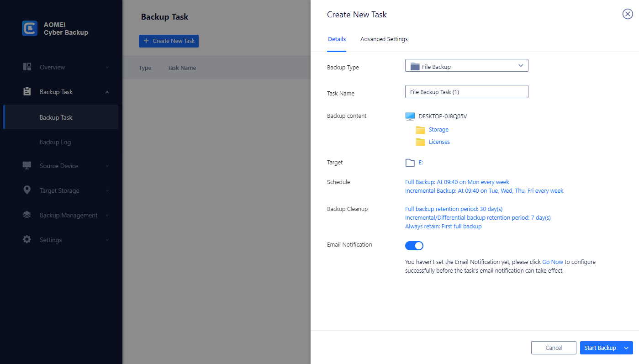The height and width of the screenshot is (364, 639).
Task: Click the Settings gear icon in sidebar
Action: [x=27, y=239]
